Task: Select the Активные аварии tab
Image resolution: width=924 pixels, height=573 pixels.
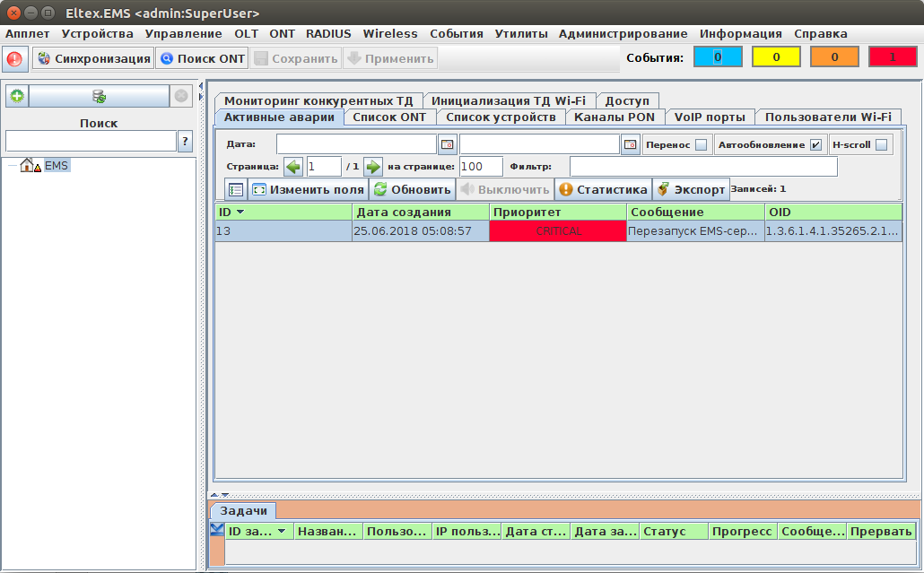Action: (279, 117)
